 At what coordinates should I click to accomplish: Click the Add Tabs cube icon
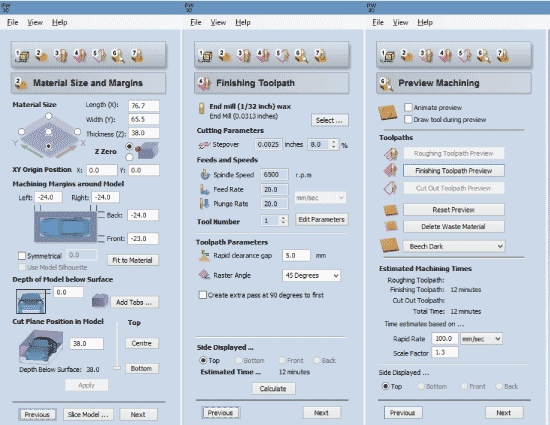(100, 301)
